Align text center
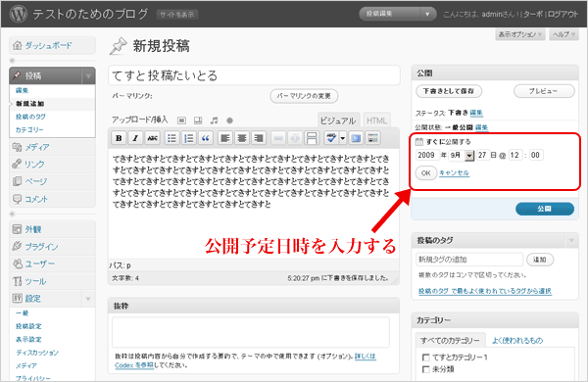 [x=242, y=138]
